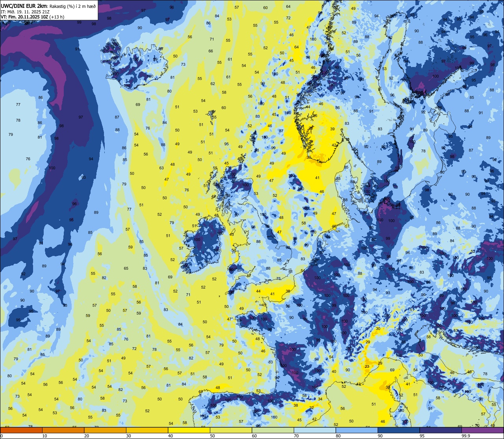Click the 'Rakastig (%) í 2 m hæð' label
Image resolution: width=504 pixels, height=439 pixels.
72,6
